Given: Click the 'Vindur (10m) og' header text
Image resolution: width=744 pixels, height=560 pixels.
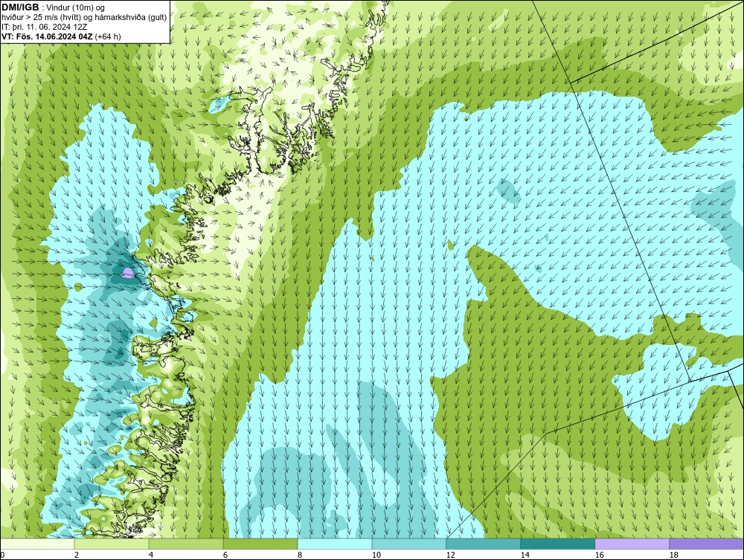Looking at the screenshot, I should 77,8.
